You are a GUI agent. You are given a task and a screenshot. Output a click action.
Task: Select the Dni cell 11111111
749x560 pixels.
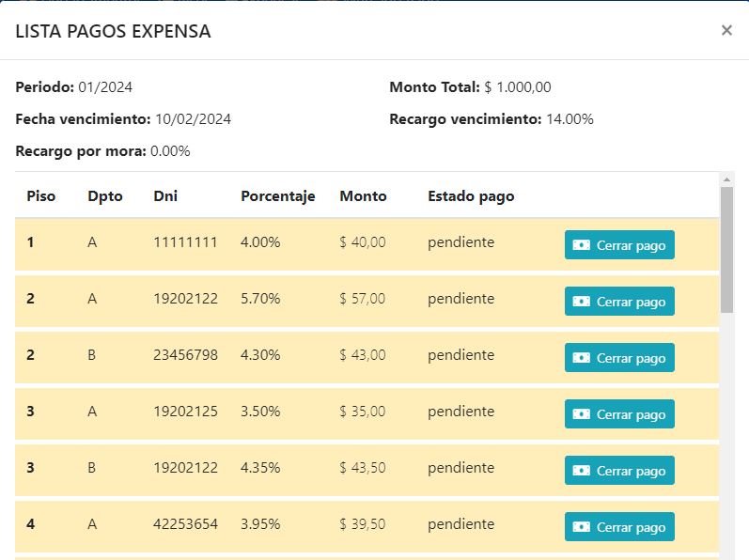(x=185, y=242)
